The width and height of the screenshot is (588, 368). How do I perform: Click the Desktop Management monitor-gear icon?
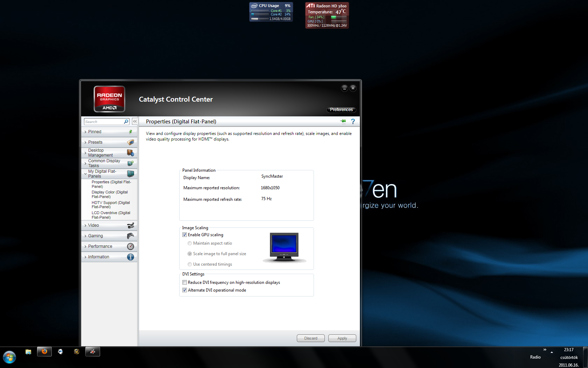pyautogui.click(x=131, y=153)
